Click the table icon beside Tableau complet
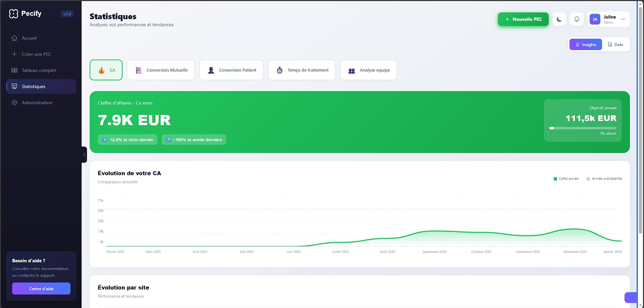Screen dimensions: 644x308 [14, 70]
